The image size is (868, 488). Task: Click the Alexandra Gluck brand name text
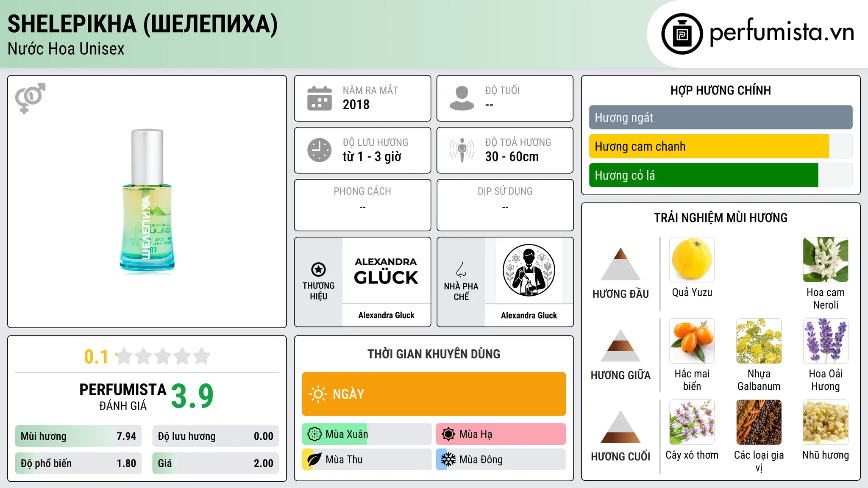pyautogui.click(x=386, y=315)
